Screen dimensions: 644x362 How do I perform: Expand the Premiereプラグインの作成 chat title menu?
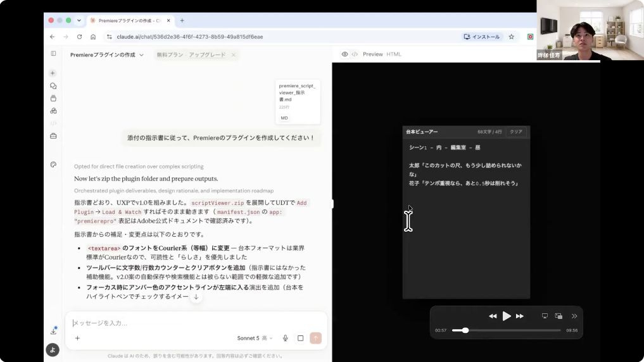(107, 54)
